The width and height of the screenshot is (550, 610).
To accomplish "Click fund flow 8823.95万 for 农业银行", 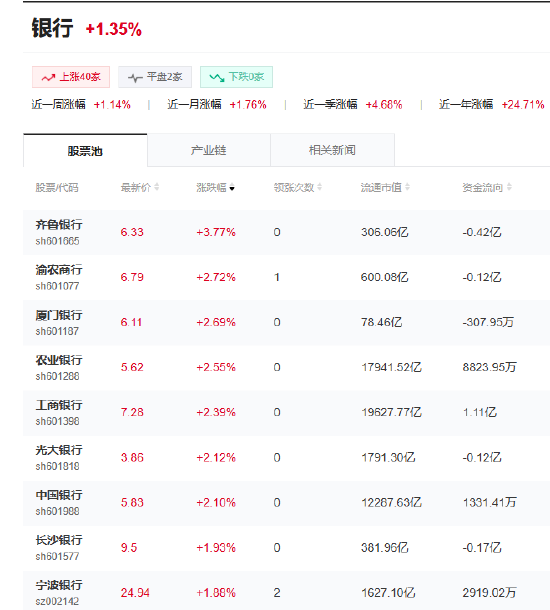I will tap(490, 367).
